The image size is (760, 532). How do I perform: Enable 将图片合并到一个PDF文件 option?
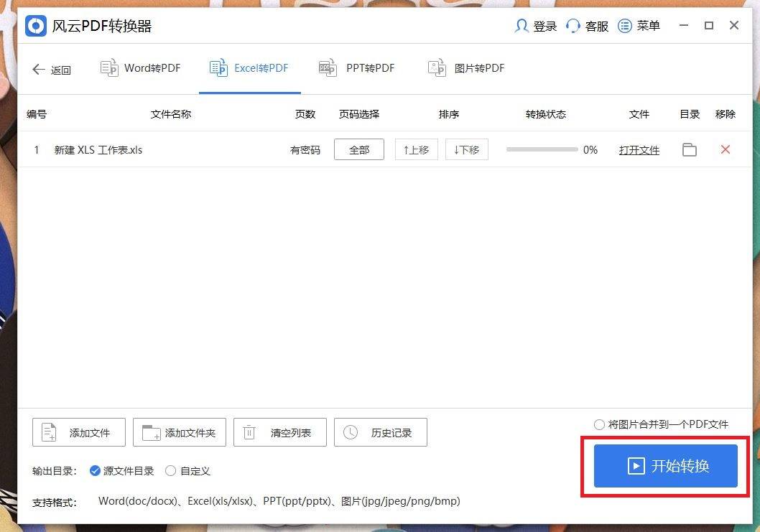pos(599,424)
